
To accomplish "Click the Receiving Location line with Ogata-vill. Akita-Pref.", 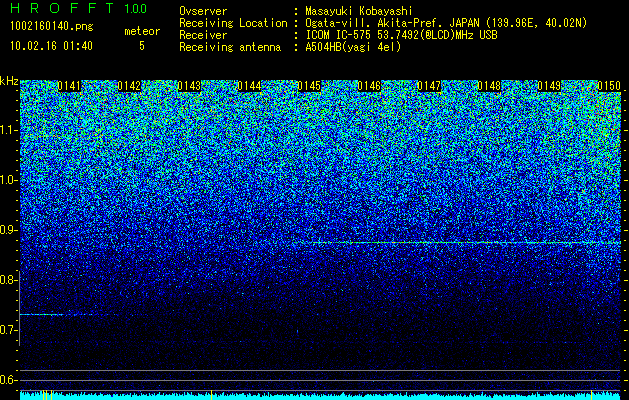I will 383,23.
